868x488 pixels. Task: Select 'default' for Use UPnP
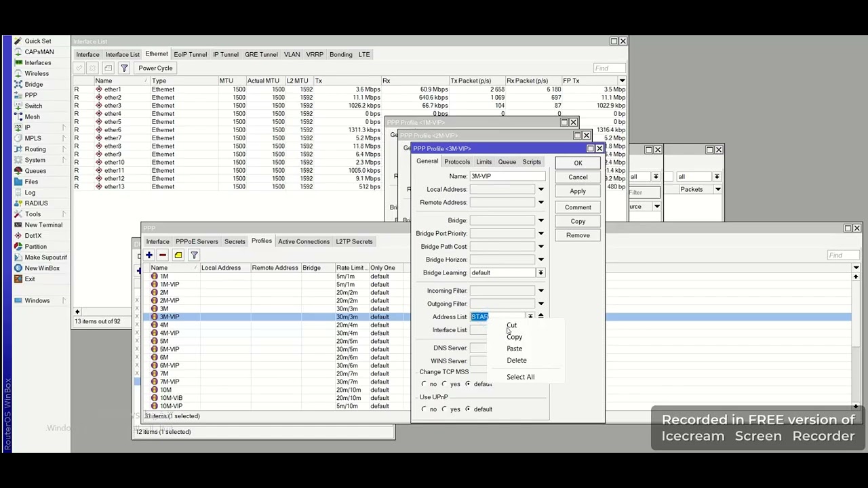pos(468,409)
